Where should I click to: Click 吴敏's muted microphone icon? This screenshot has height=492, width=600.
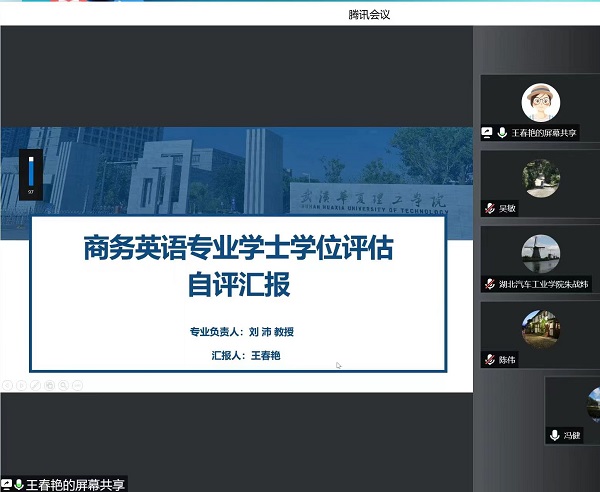490,209
